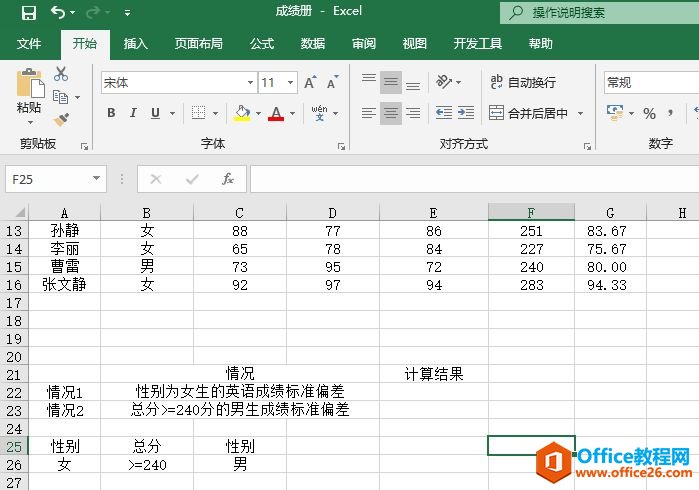Click the Increase Font Size icon
The width and height of the screenshot is (699, 490).
coord(310,83)
